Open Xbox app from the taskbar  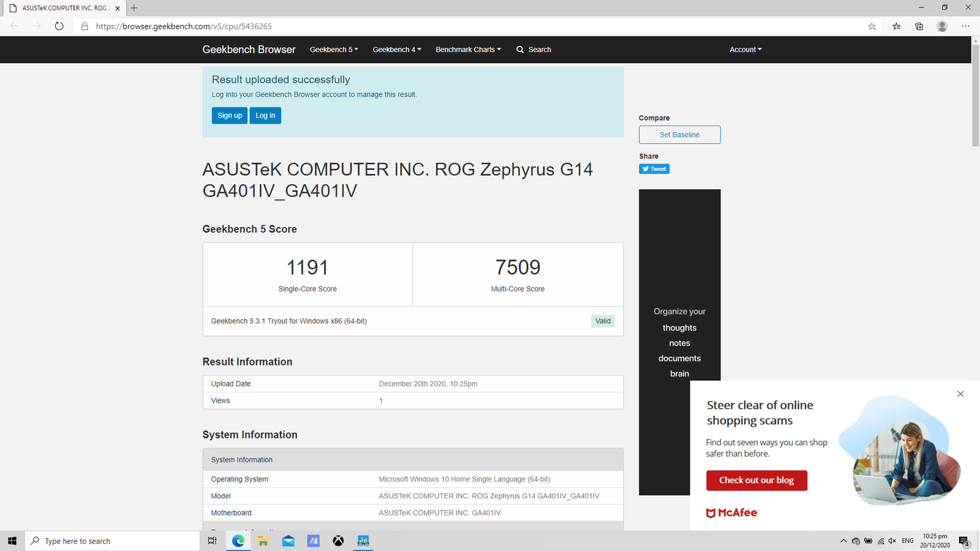[338, 541]
